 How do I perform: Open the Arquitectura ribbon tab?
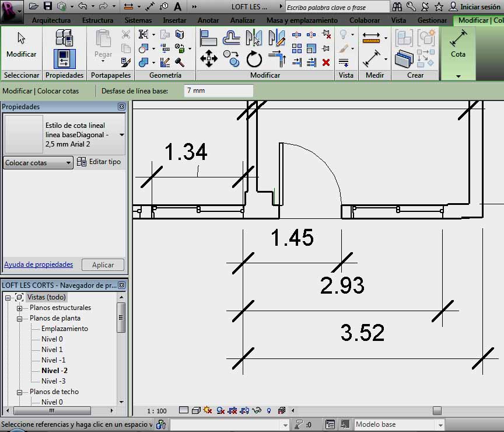click(x=51, y=20)
